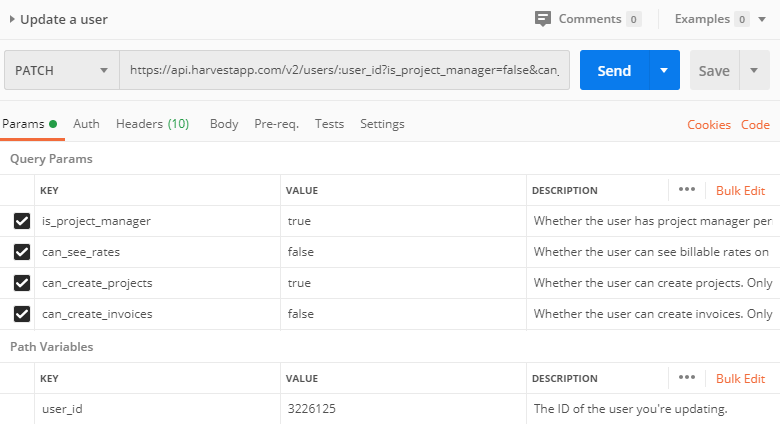Image resolution: width=783 pixels, height=424 pixels.
Task: Open the PATCH method dropdown
Action: click(x=62, y=70)
